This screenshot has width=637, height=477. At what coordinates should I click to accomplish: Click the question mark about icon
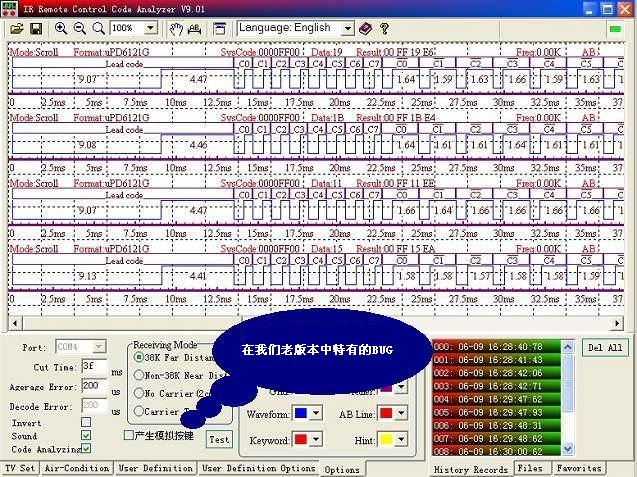(384, 28)
